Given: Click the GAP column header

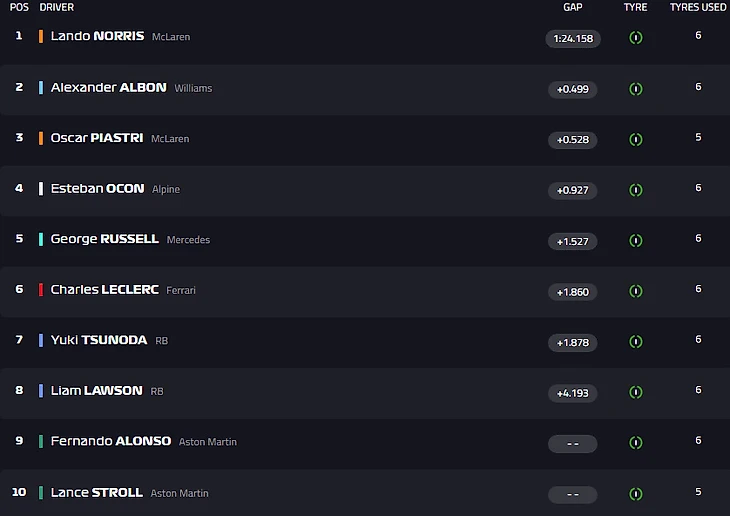Looking at the screenshot, I should click(x=573, y=7).
